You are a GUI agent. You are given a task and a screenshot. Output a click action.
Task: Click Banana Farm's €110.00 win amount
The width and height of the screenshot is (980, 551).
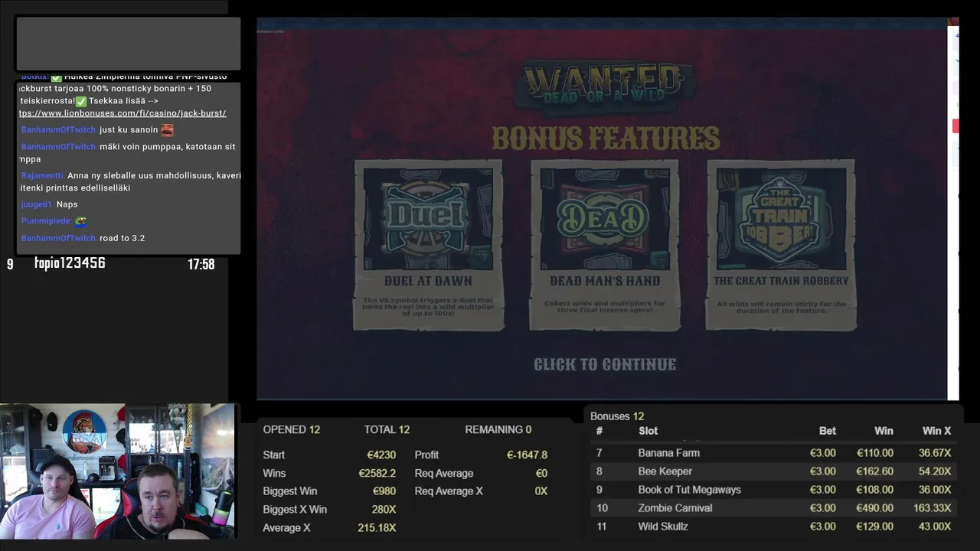tap(875, 453)
